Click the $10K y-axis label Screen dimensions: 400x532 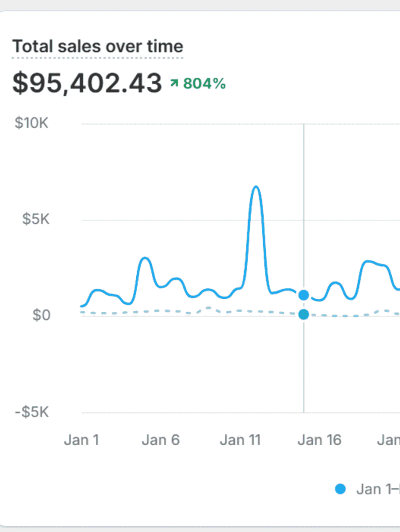pyautogui.click(x=32, y=124)
